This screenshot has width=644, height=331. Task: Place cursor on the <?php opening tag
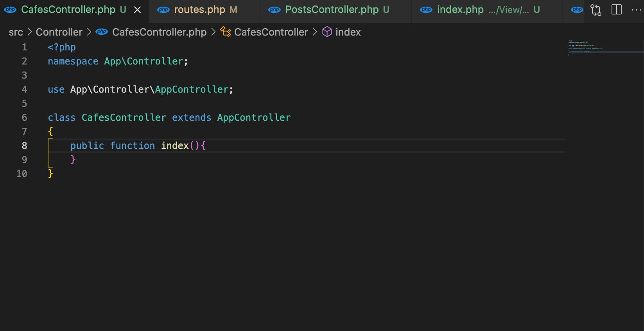[x=62, y=47]
